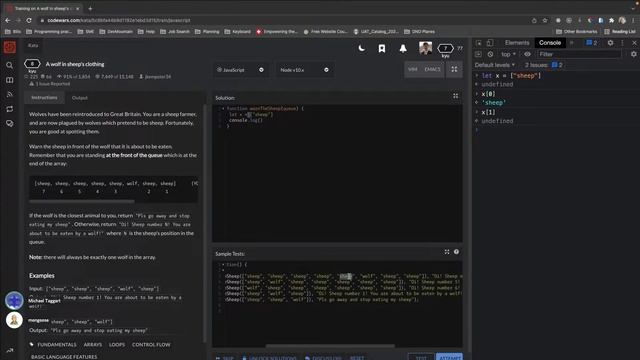Switch to the Instructions tab
Viewport: 640px width, 360px height.
coord(44,98)
